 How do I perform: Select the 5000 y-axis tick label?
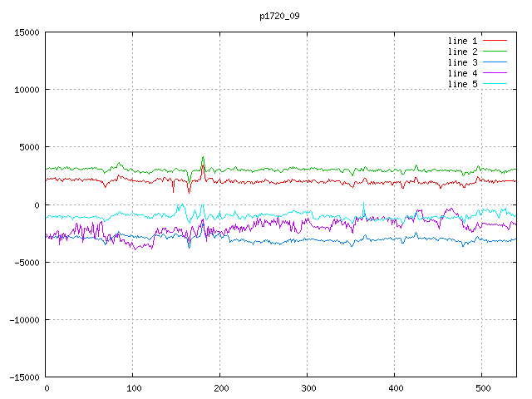coord(29,147)
